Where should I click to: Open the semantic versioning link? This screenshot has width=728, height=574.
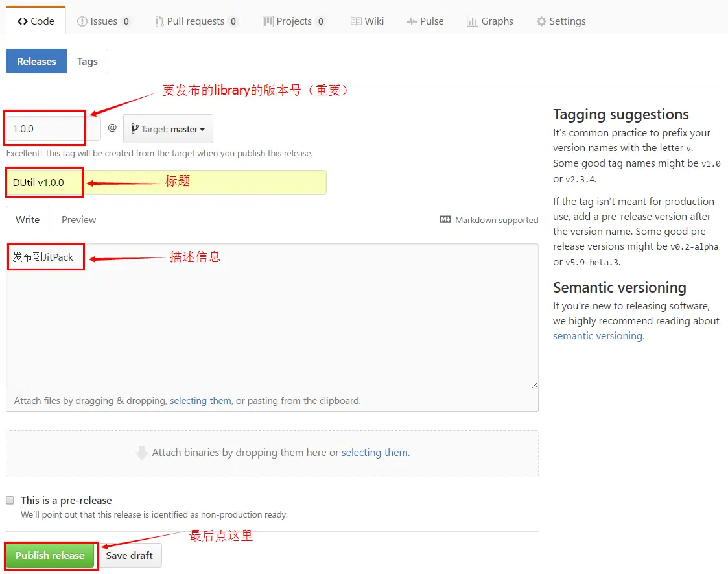point(598,336)
